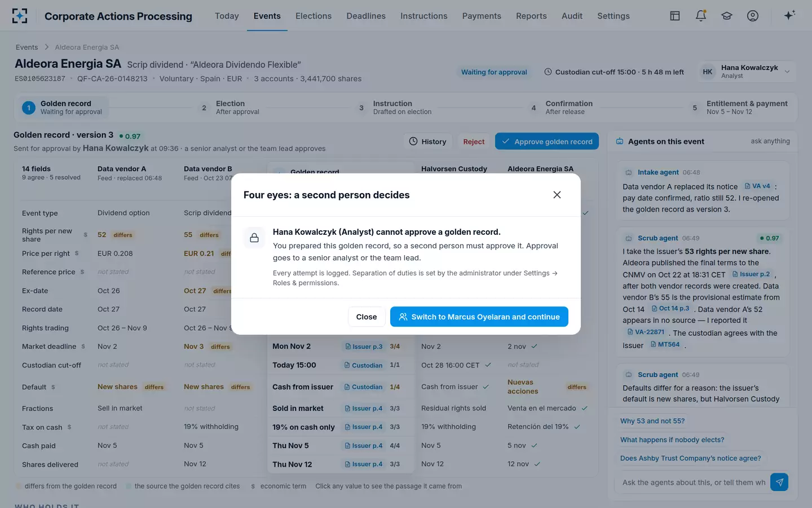Image resolution: width=812 pixels, height=508 pixels.
Task: Click the app logo icon
Action: [x=20, y=16]
